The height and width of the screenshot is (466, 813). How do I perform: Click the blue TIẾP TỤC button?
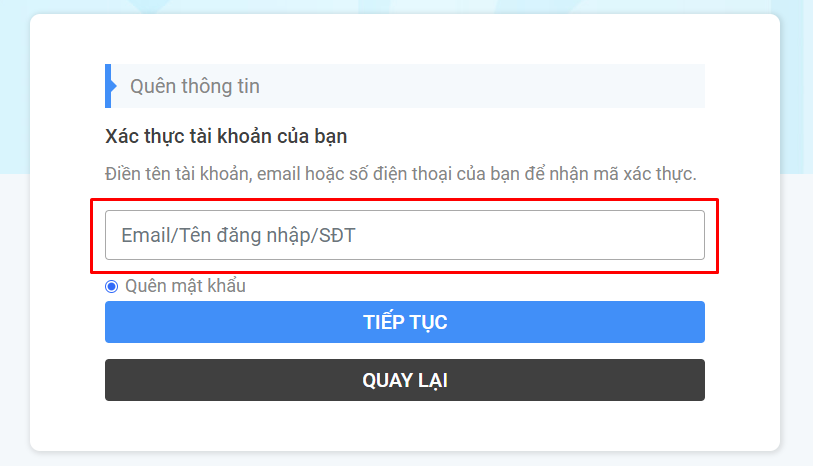coord(404,322)
